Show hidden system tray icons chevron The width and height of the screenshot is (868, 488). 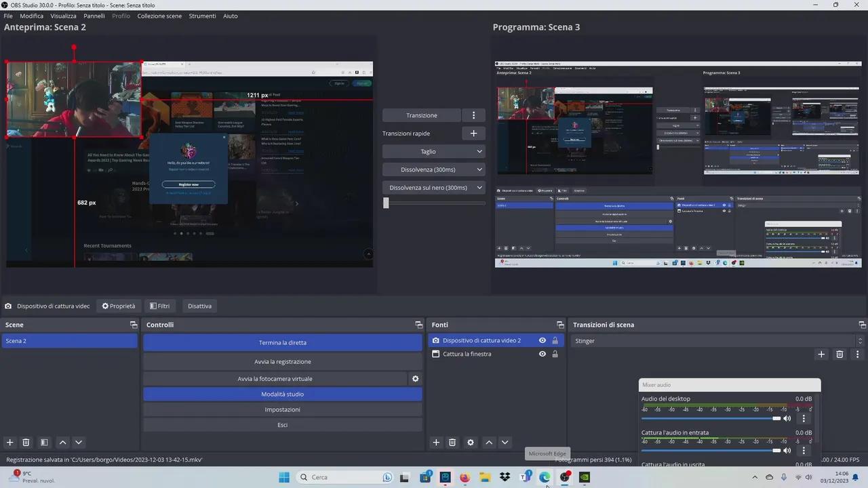click(754, 477)
